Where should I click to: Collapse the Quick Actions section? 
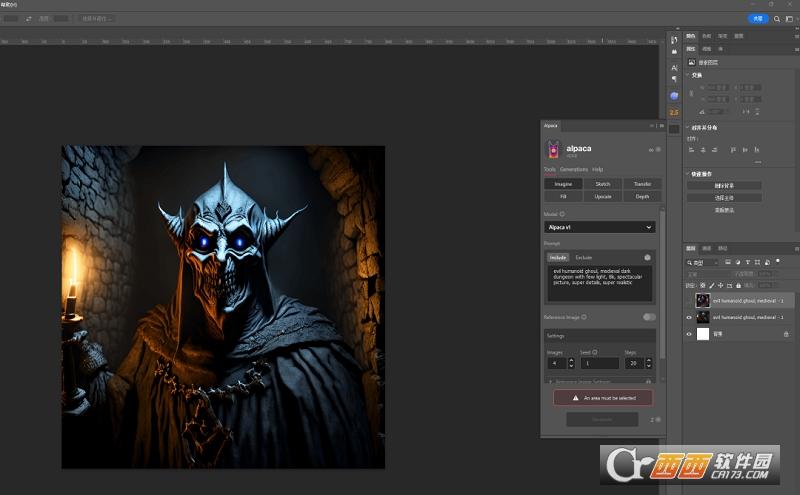(x=688, y=174)
